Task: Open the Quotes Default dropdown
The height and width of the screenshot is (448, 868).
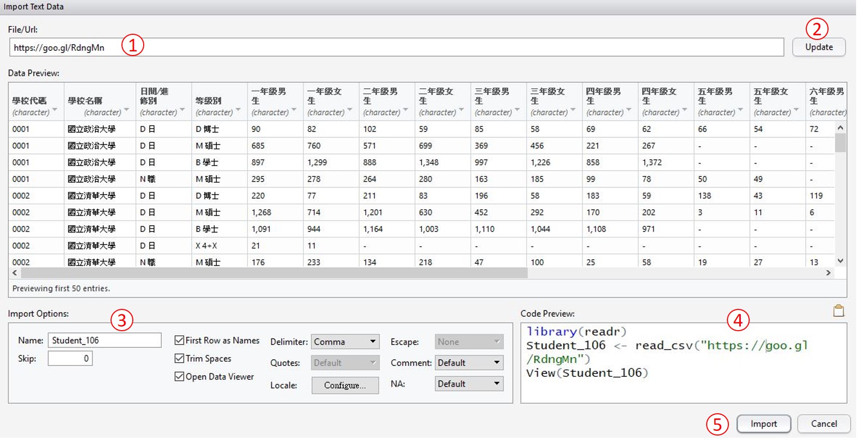Action: (345, 362)
